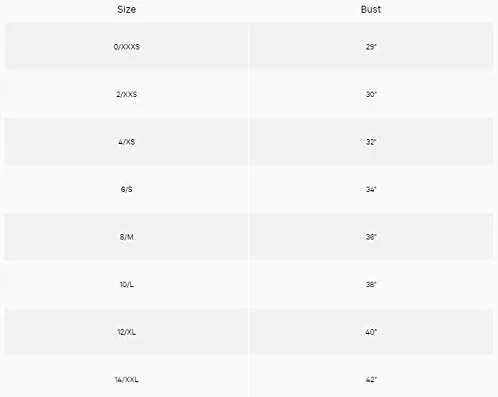Viewport: 498px width, 397px height.
Task: Click the 36" bust measurement
Action: pyautogui.click(x=371, y=237)
